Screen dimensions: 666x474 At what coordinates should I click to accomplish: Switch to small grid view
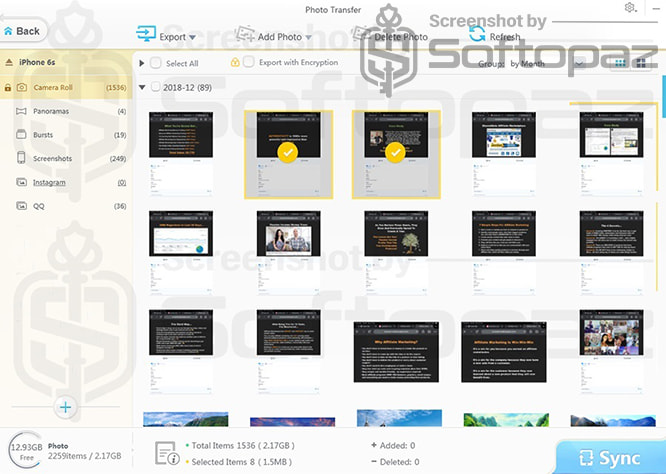point(621,63)
